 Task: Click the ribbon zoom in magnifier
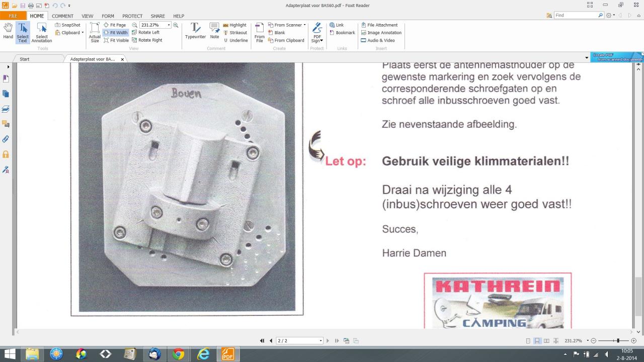click(176, 25)
